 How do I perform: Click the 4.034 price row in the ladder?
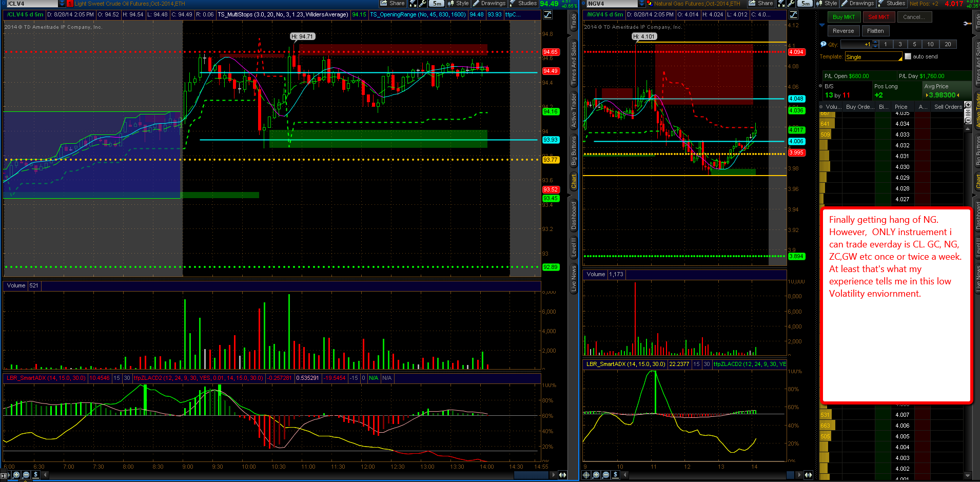click(902, 124)
